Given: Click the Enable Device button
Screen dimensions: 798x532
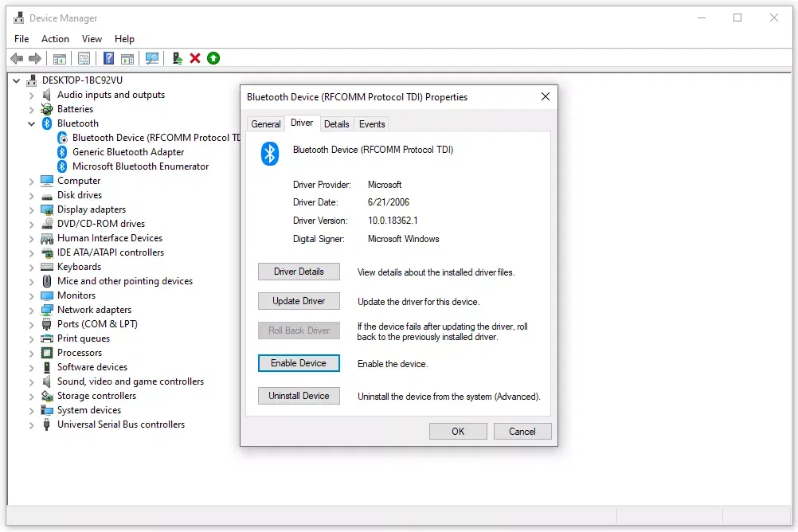Looking at the screenshot, I should click(x=299, y=363).
